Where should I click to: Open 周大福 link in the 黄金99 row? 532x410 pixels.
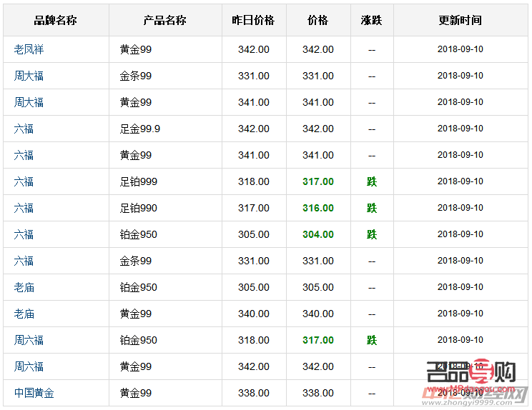pyautogui.click(x=29, y=102)
